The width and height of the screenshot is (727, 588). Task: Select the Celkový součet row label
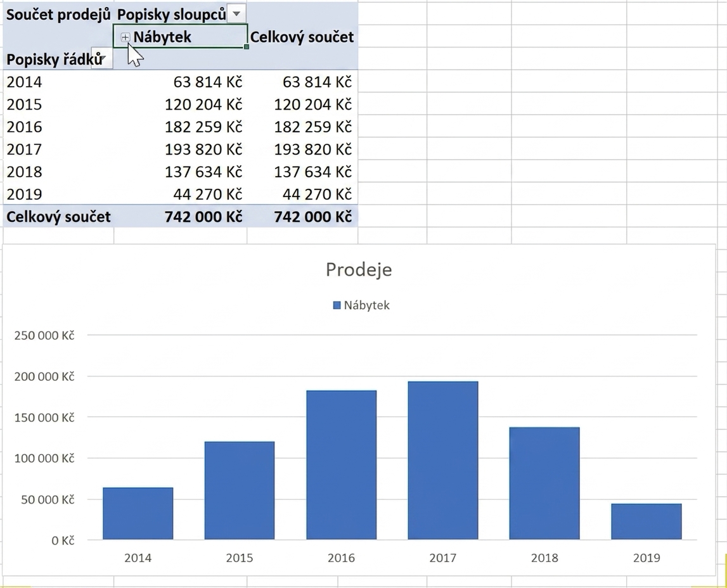coord(58,217)
